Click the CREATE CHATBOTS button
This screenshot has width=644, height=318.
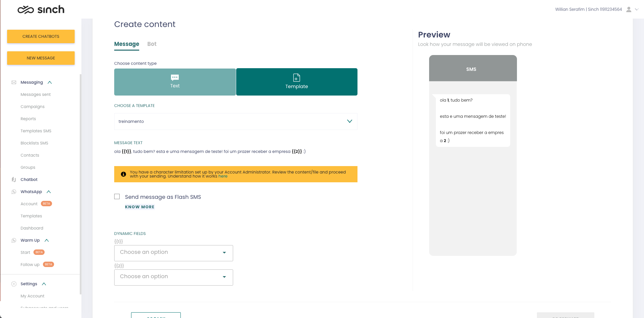click(41, 36)
